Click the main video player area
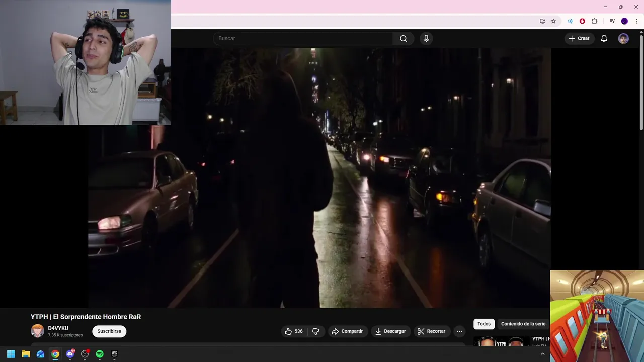This screenshot has height=362, width=644. 319,178
